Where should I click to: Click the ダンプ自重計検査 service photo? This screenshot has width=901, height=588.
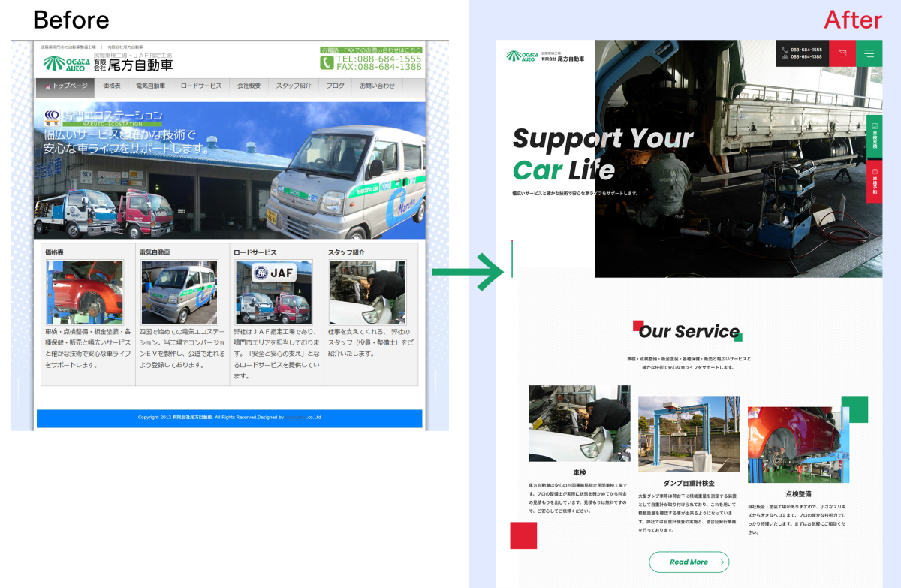click(689, 434)
